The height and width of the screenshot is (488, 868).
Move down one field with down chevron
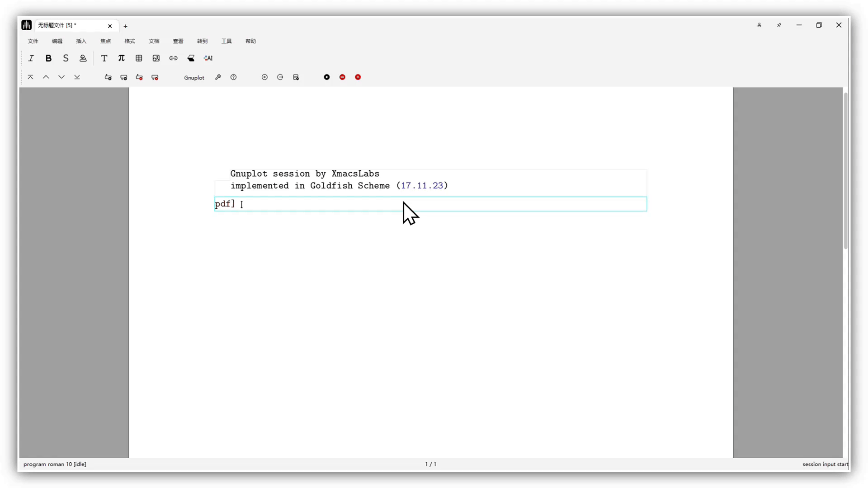coord(61,77)
